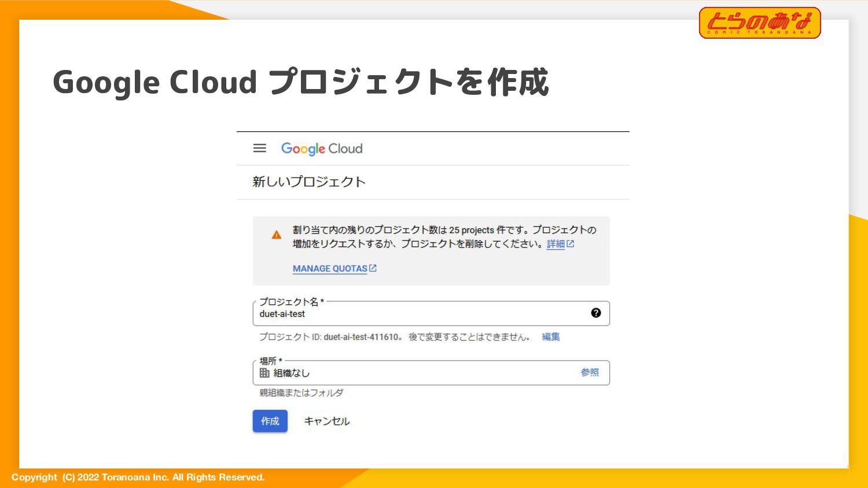Click the quota warning text mentioning 25 projects
Screen dimensions: 868x488
[x=444, y=237]
